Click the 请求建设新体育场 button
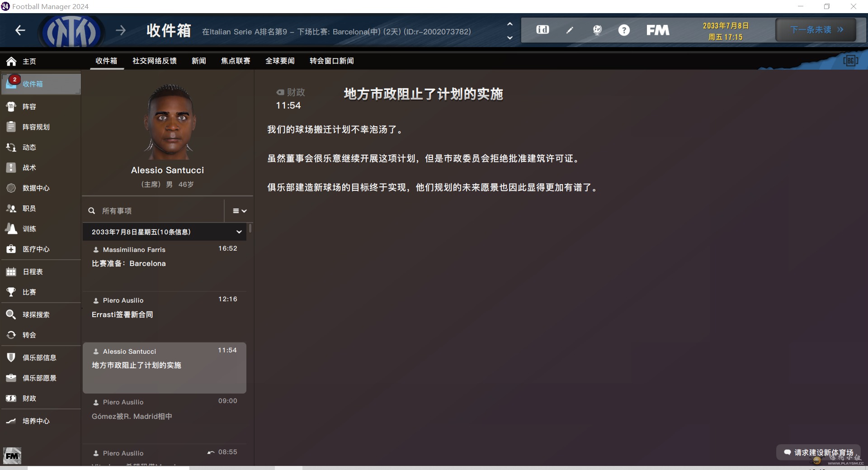 tap(818, 452)
